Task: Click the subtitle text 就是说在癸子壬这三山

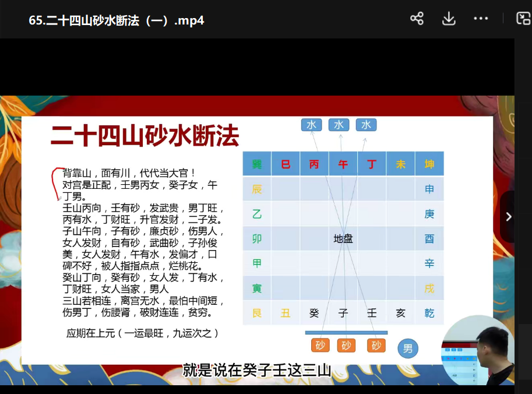Action: 257,371
